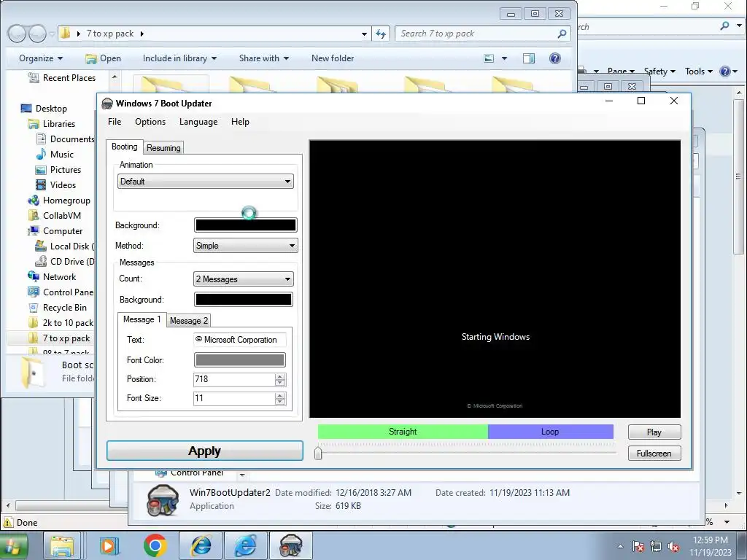Expand Include in library dropdown

coord(179,58)
